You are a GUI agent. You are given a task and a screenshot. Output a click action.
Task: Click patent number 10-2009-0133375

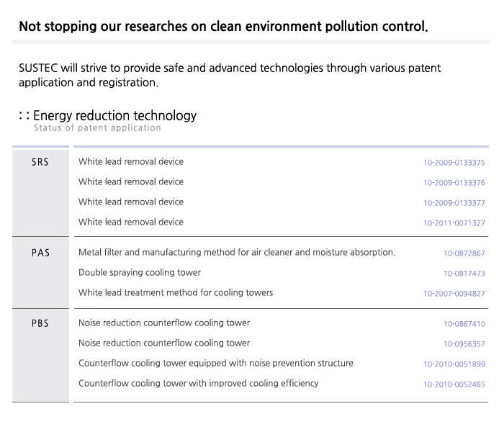pyautogui.click(x=454, y=163)
